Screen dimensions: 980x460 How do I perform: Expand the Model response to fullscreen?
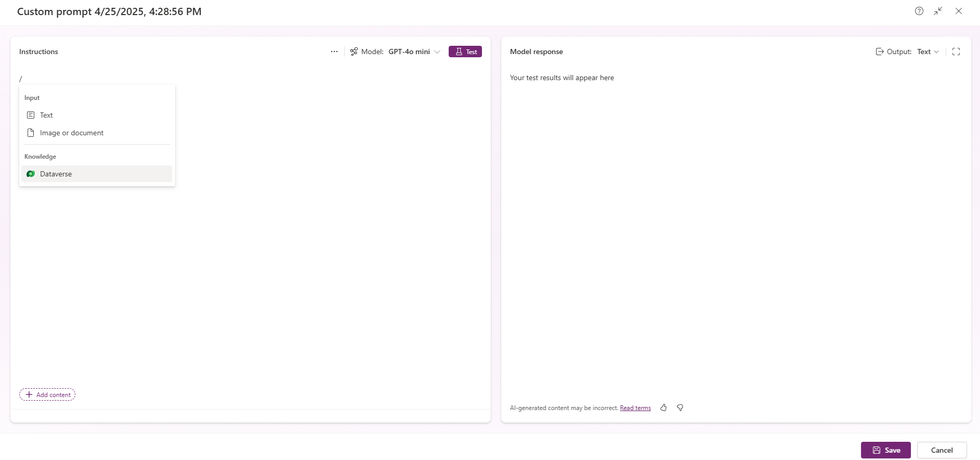click(956, 52)
